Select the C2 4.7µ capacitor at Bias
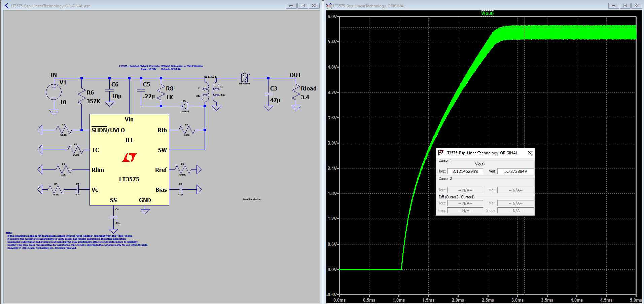 pos(181,189)
